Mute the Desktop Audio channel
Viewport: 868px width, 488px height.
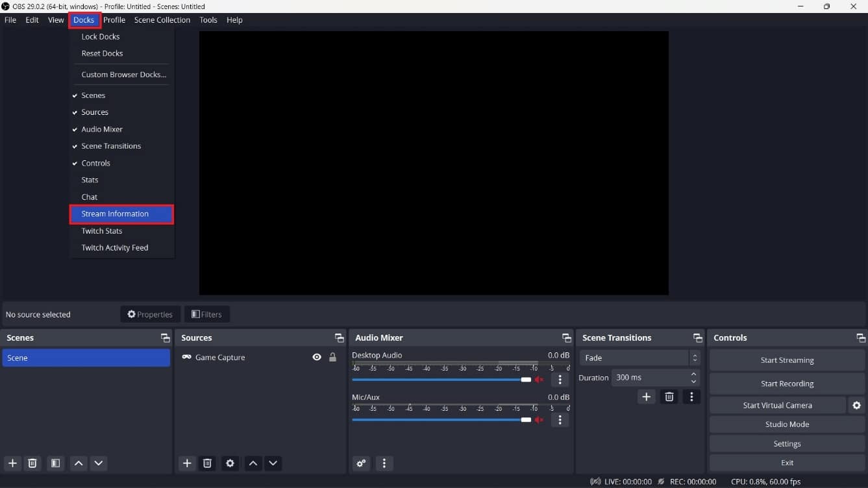click(x=539, y=379)
